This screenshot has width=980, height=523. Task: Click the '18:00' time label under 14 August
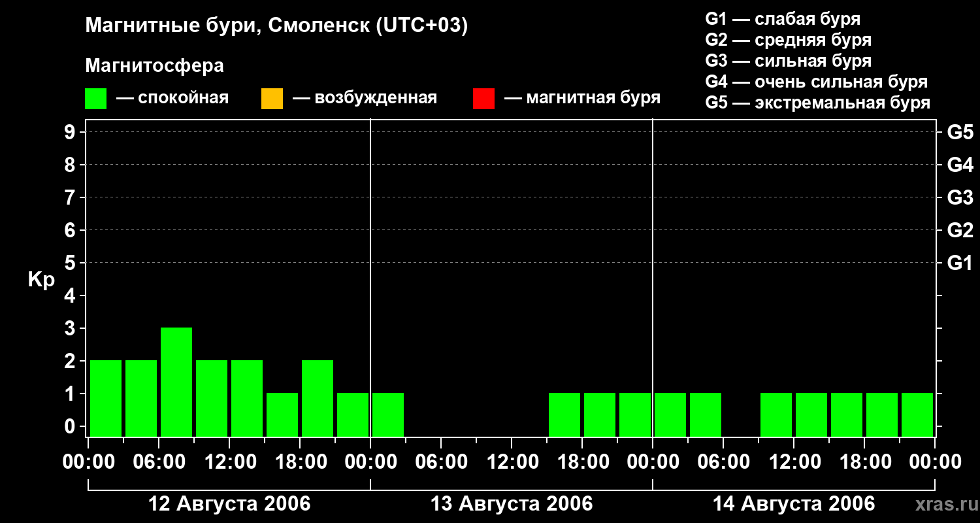(x=864, y=462)
